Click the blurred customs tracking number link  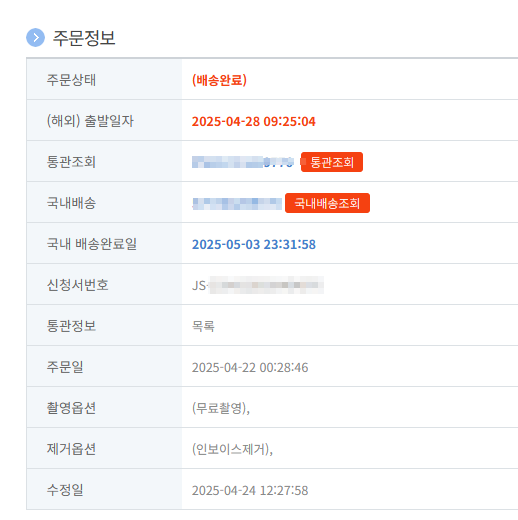[243, 162]
